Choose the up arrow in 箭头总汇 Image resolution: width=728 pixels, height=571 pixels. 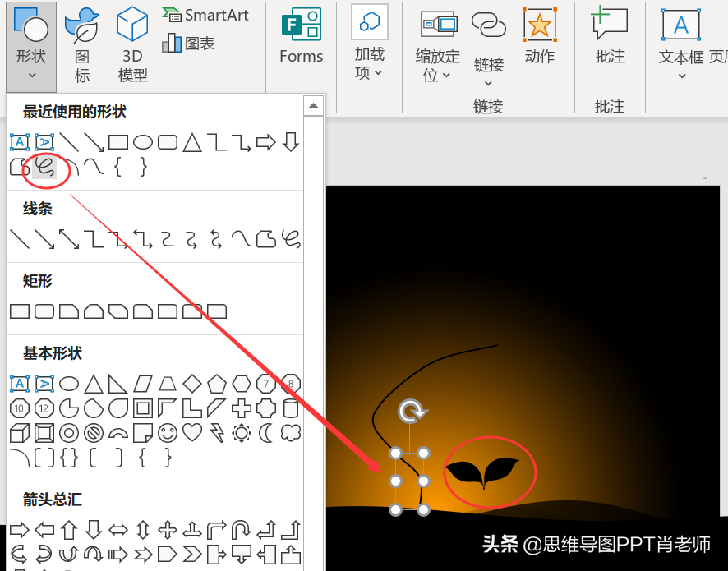pos(69,530)
